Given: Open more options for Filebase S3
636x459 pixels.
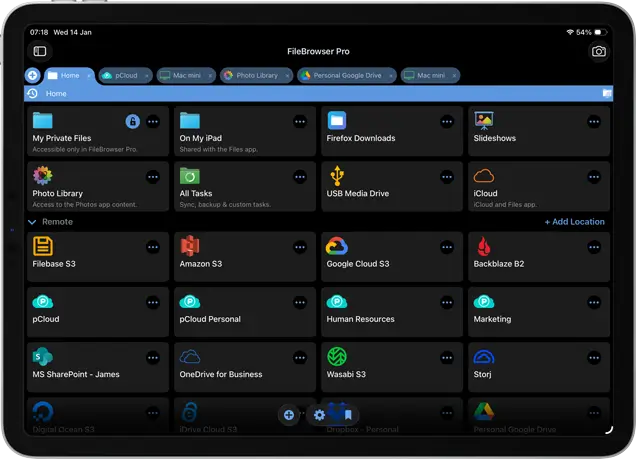Looking at the screenshot, I should (x=153, y=247).
